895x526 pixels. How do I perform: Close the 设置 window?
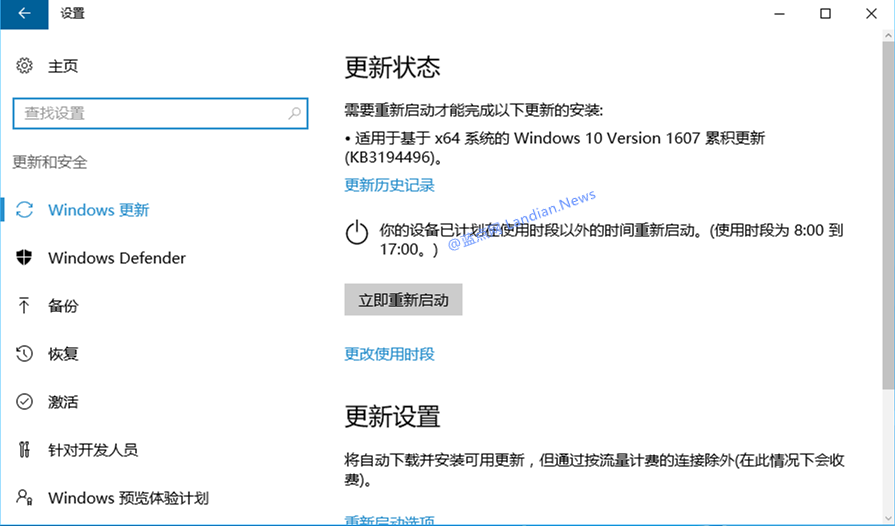871,14
